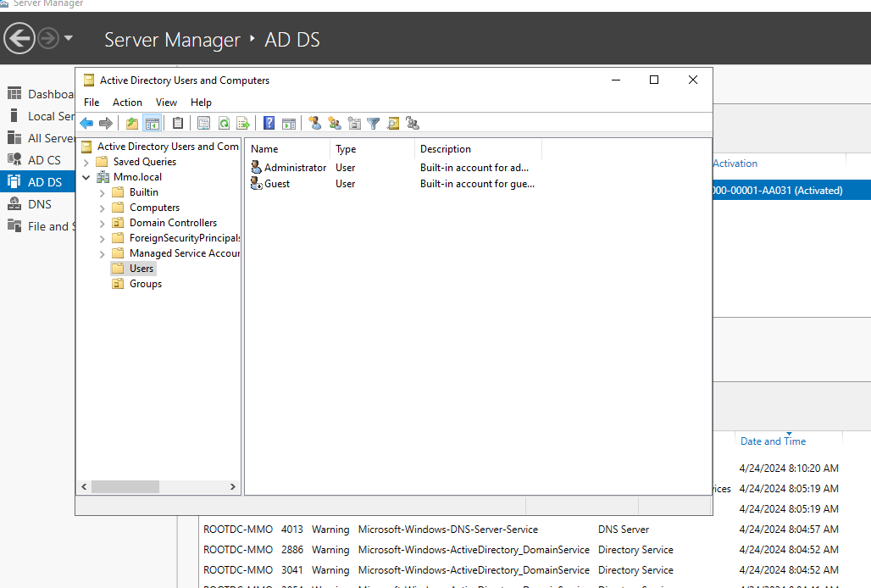Open Server Manager navigation history dropdown arrow

[x=69, y=38]
